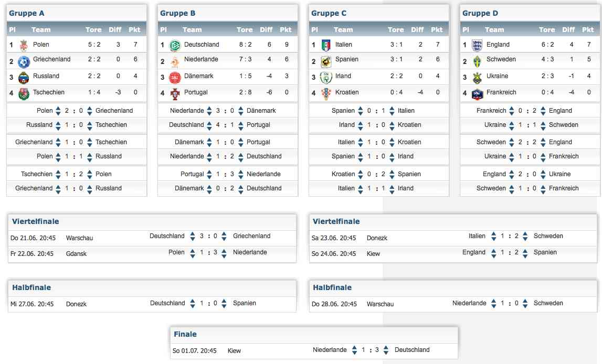Open the Schweden team row in Gruppe D
The width and height of the screenshot is (602, 364).
pyautogui.click(x=530, y=60)
